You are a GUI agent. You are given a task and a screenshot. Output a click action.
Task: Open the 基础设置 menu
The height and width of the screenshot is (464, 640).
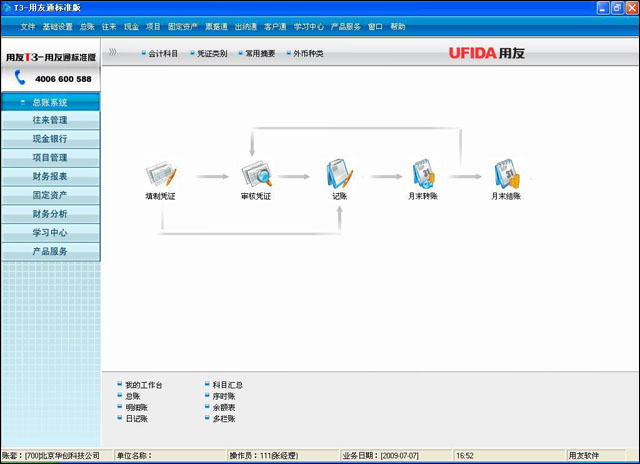coord(57,26)
